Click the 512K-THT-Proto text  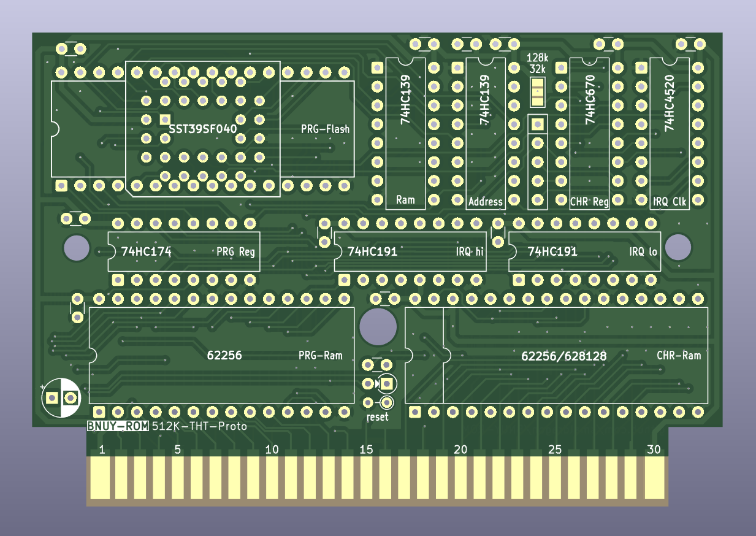tap(199, 426)
